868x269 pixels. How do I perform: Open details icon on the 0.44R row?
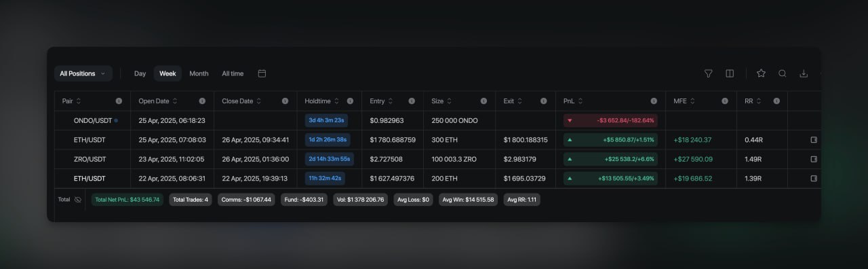(814, 140)
